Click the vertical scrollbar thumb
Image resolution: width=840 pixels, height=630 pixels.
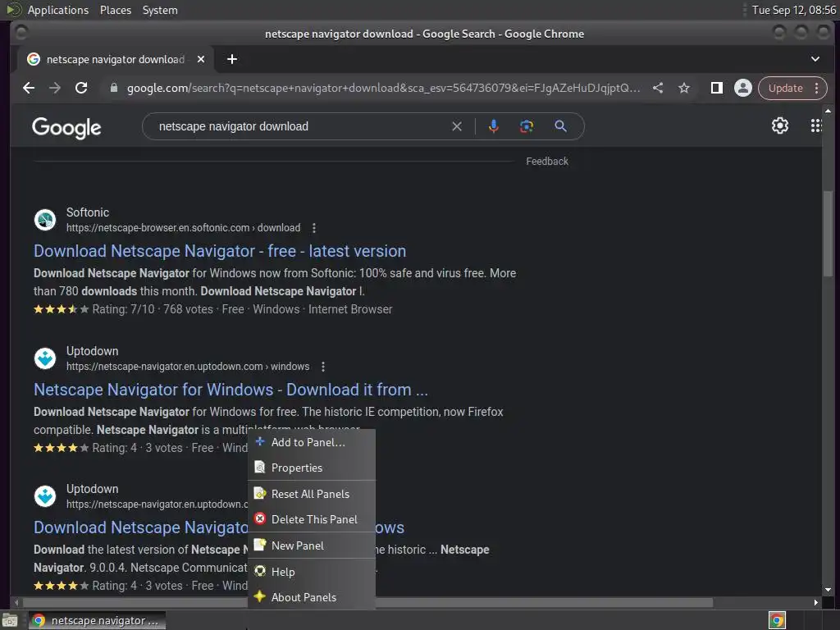coord(828,233)
